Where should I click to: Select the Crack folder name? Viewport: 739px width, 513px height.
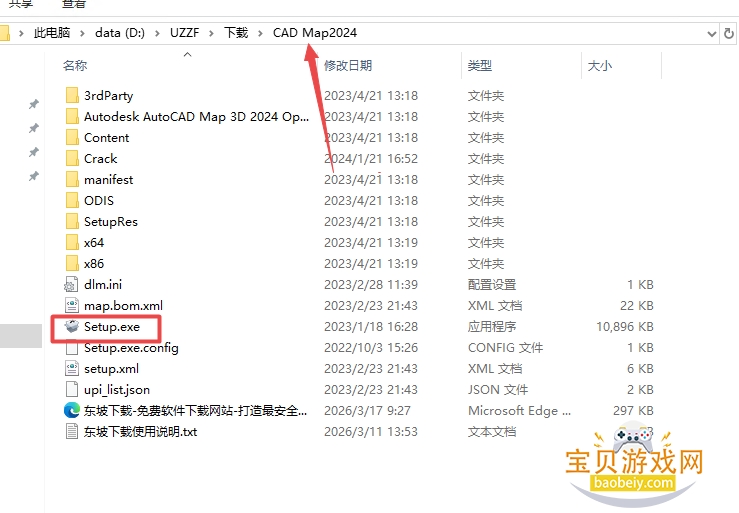coord(100,158)
